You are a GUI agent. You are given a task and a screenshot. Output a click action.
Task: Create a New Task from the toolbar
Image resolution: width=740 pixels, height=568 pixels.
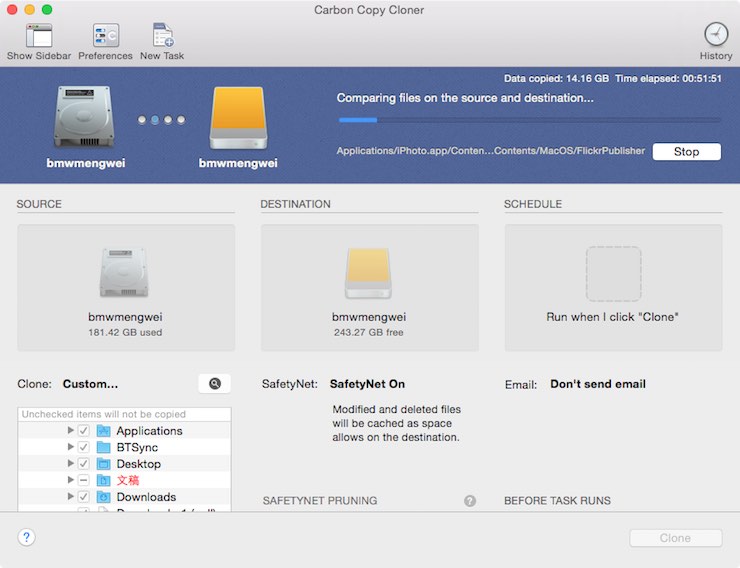[x=162, y=36]
